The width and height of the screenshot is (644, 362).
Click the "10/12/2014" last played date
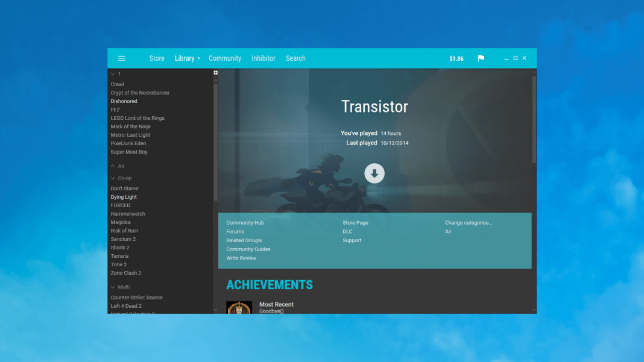click(394, 143)
